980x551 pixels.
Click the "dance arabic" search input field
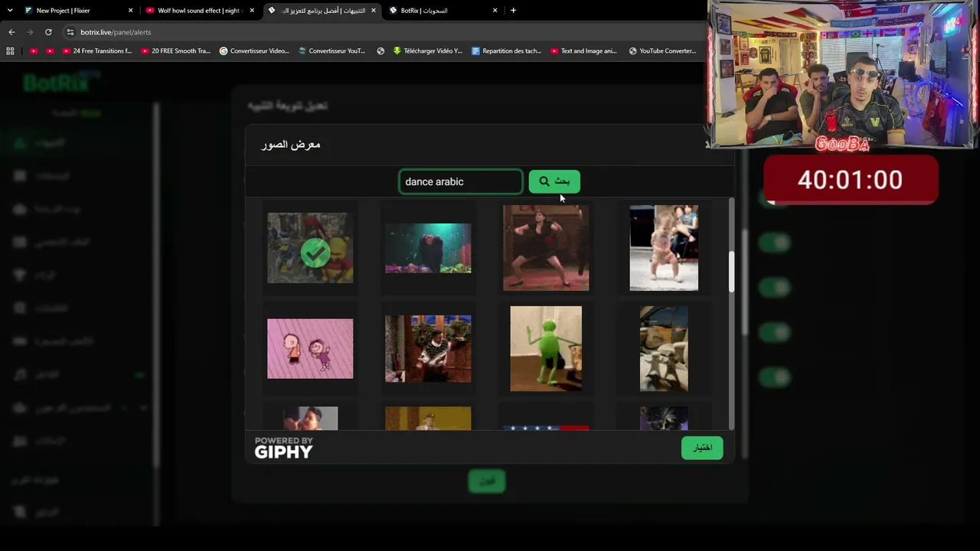tap(461, 181)
